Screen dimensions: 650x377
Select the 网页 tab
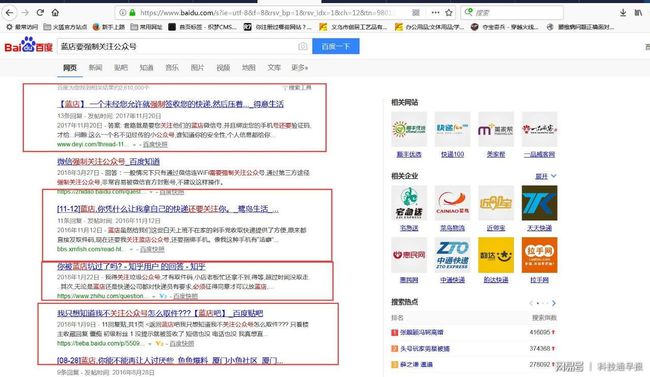(70, 67)
